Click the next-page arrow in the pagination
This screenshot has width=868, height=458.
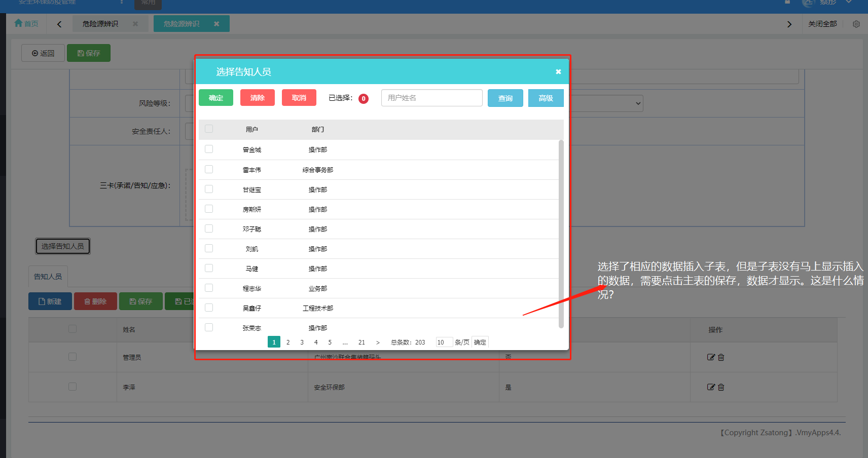[x=378, y=342]
